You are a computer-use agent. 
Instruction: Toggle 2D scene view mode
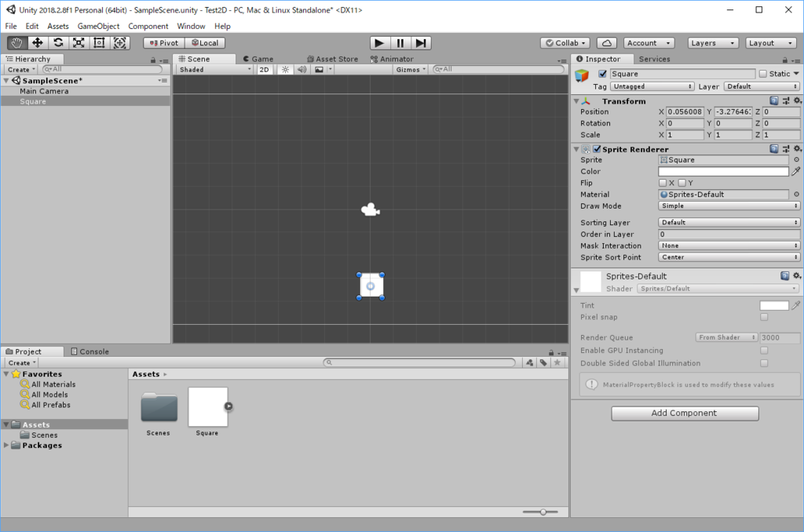tap(264, 70)
